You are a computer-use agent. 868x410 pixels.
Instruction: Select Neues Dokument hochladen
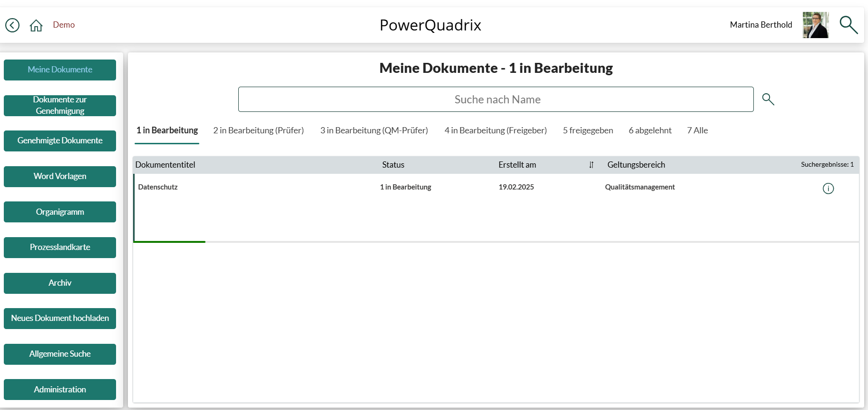coord(60,319)
